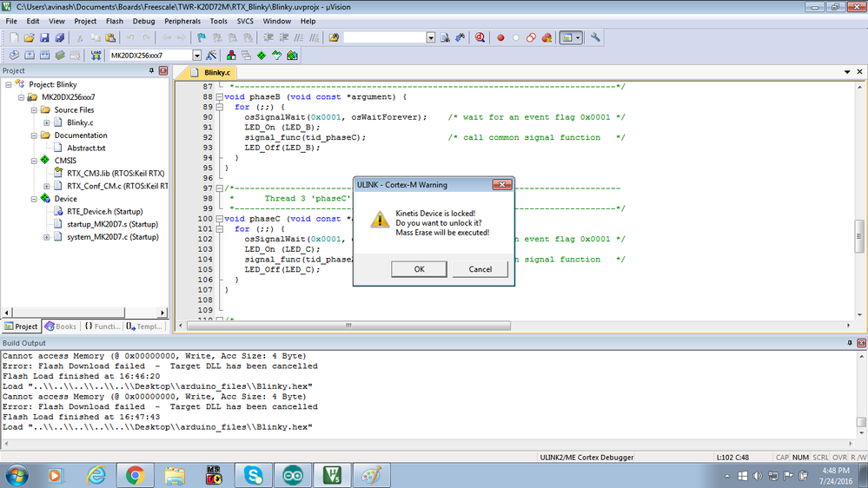Select RTE_Device.h (Startup) file
The height and width of the screenshot is (488, 868).
(104, 212)
